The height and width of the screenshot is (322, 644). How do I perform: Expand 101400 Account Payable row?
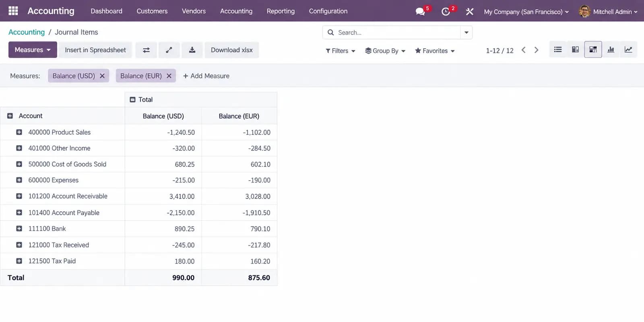coord(19,213)
